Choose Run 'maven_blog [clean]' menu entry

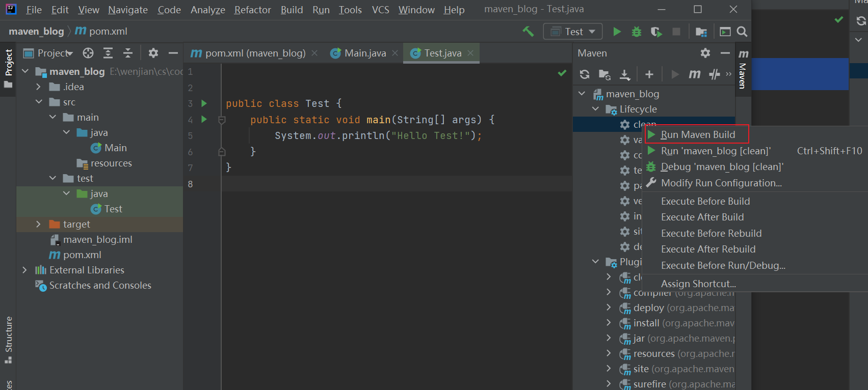tap(755, 151)
